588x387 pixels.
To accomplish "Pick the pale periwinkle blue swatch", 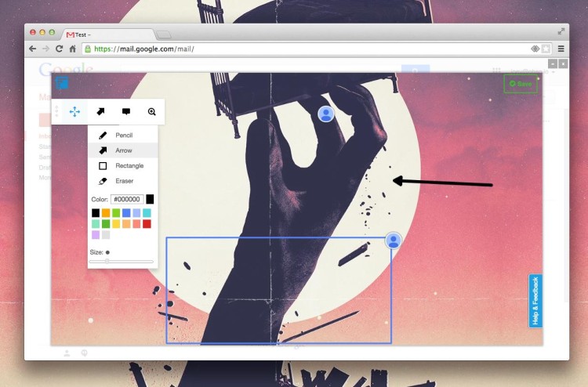I will coord(137,213).
